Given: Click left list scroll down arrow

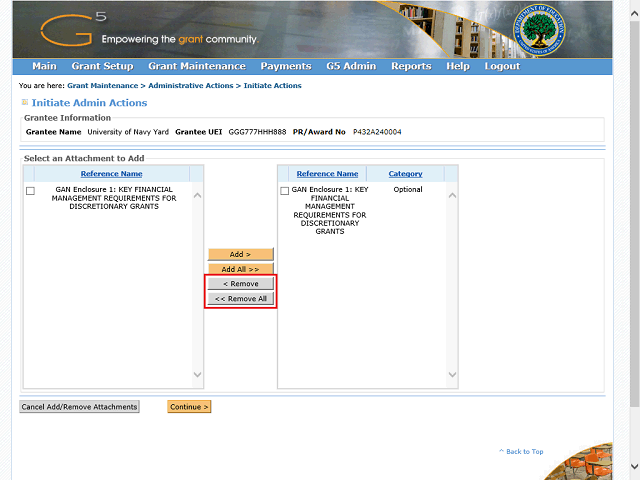Looking at the screenshot, I should pos(198,375).
